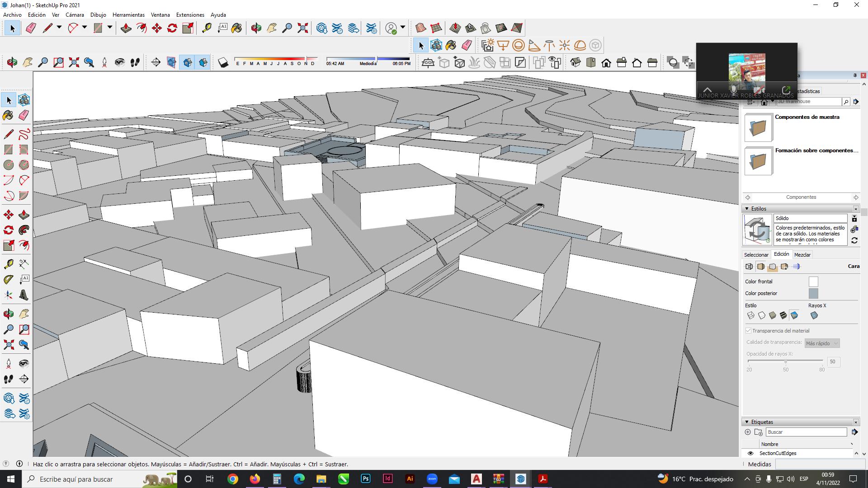The height and width of the screenshot is (488, 868).
Task: Collapse the Estilos panel
Action: [x=747, y=209]
